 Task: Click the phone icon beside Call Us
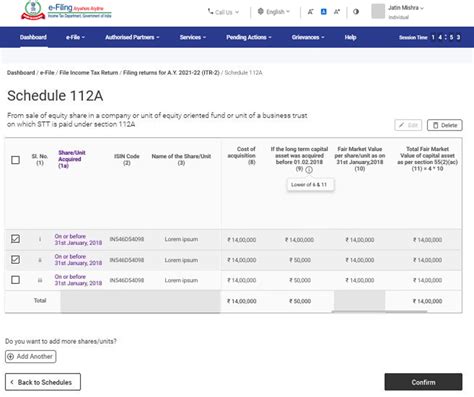(210, 12)
